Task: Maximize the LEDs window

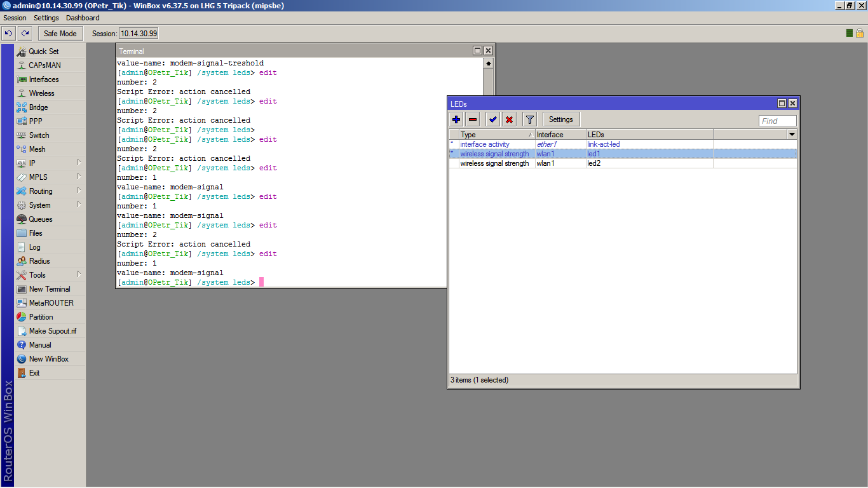Action: (x=782, y=104)
